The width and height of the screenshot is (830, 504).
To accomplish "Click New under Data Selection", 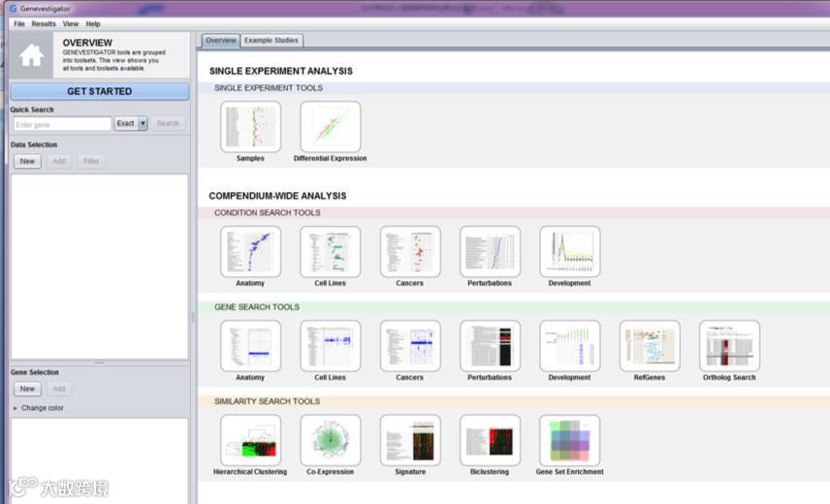I will pyautogui.click(x=27, y=161).
